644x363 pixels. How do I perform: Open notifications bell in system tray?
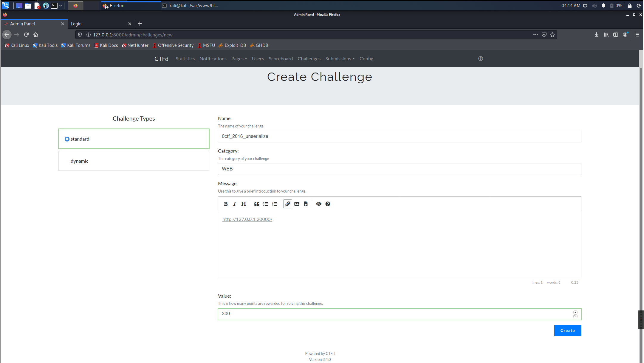(x=603, y=6)
